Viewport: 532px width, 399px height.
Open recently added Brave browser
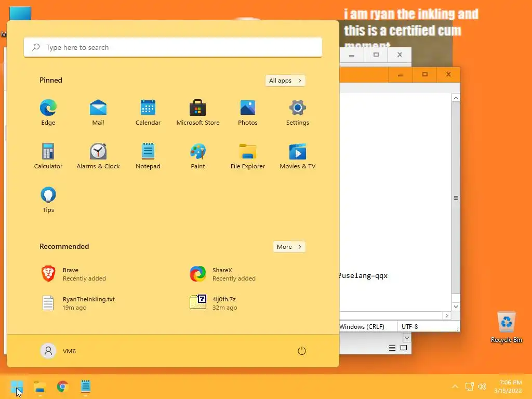coord(74,274)
